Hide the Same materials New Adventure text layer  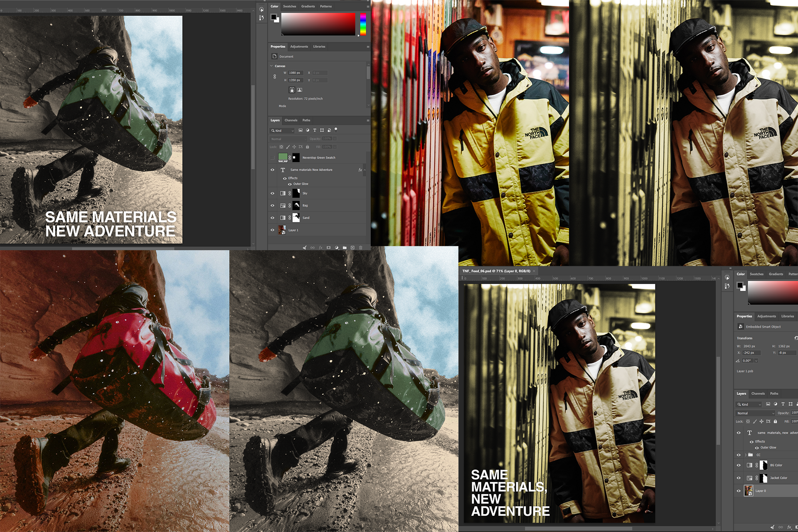[273, 170]
